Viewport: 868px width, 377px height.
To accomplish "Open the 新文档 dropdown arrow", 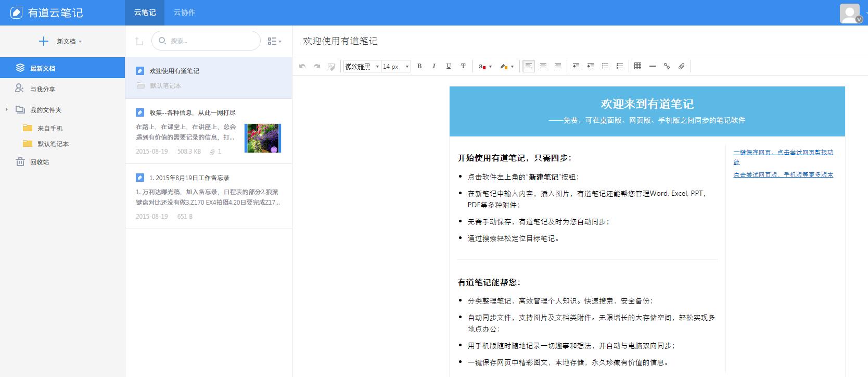I will click(80, 42).
